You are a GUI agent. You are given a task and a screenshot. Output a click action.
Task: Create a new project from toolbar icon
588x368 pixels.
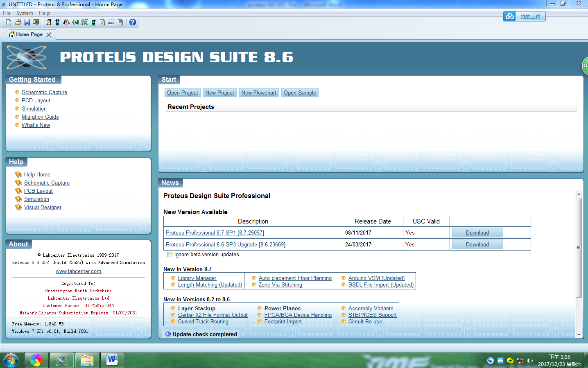9,22
